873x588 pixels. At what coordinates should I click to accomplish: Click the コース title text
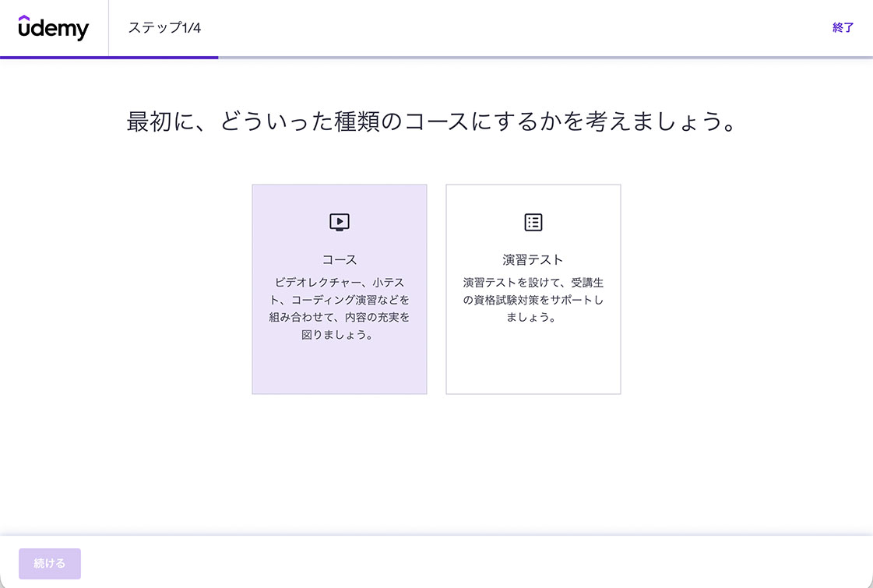[x=340, y=260]
